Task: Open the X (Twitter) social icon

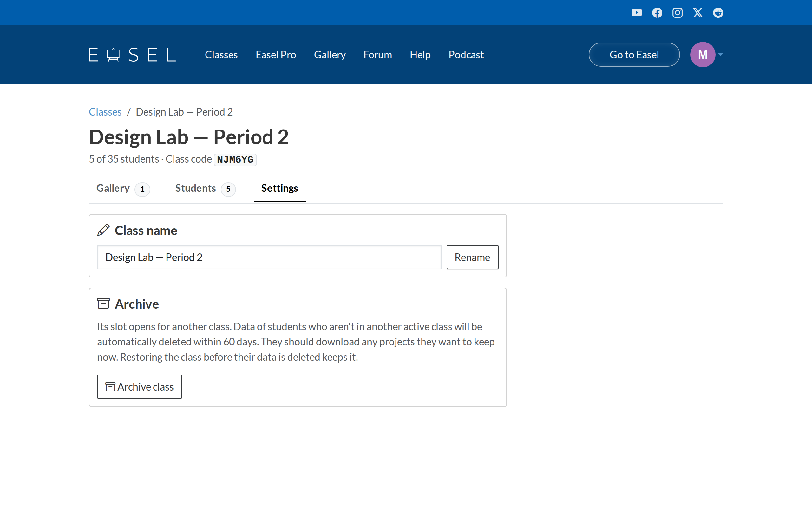Action: 697,13
